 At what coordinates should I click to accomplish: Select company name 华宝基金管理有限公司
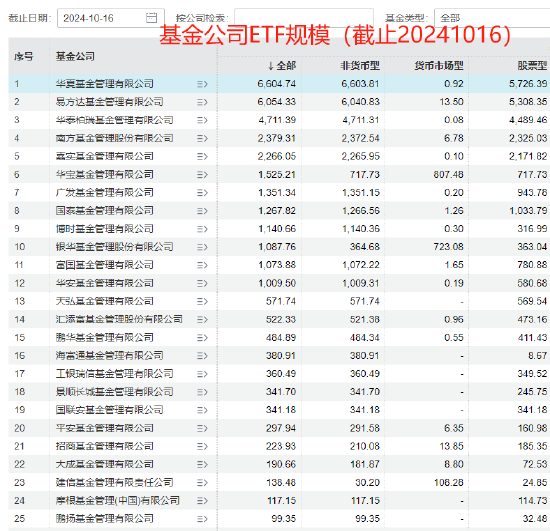point(105,174)
